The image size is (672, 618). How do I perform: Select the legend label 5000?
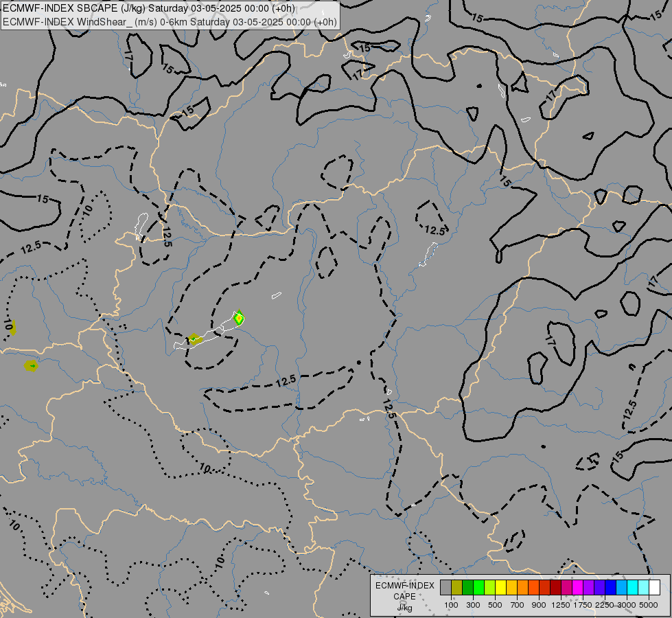point(648,605)
